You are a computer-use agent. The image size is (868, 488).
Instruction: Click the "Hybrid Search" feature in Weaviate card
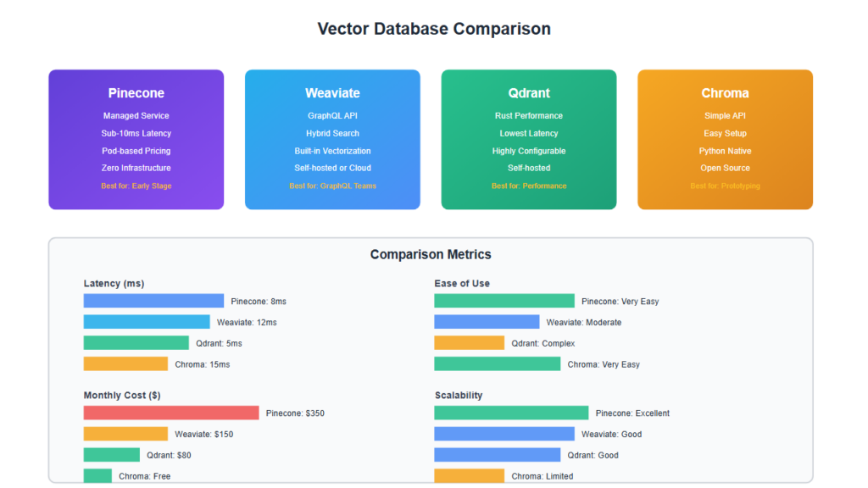click(332, 133)
